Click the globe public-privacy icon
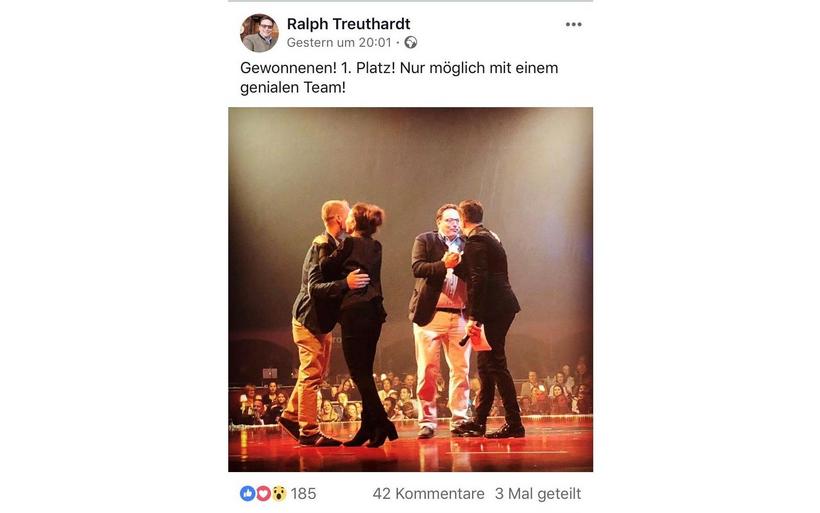The height and width of the screenshot is (513, 820). (x=411, y=42)
